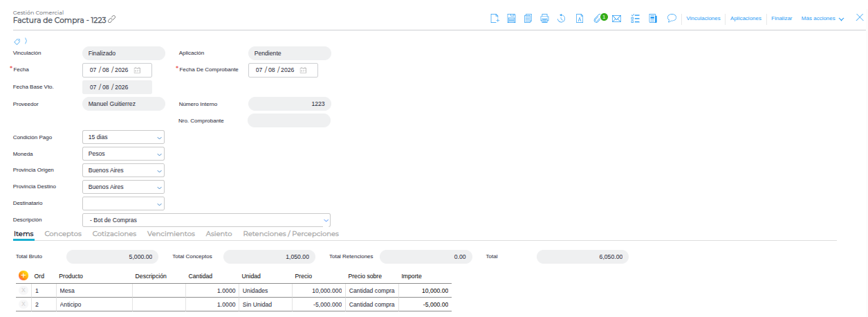The image size is (868, 317).
Task: Click the Número Interno field 1223
Action: (289, 104)
